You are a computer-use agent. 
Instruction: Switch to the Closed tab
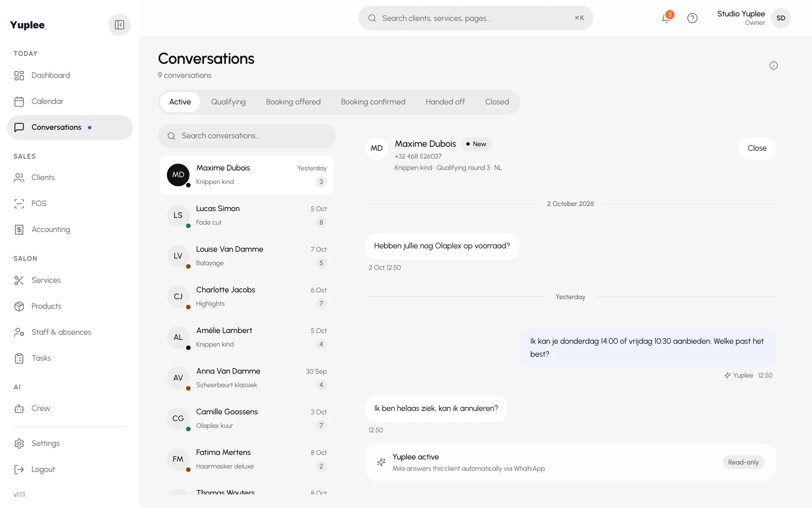(x=497, y=102)
